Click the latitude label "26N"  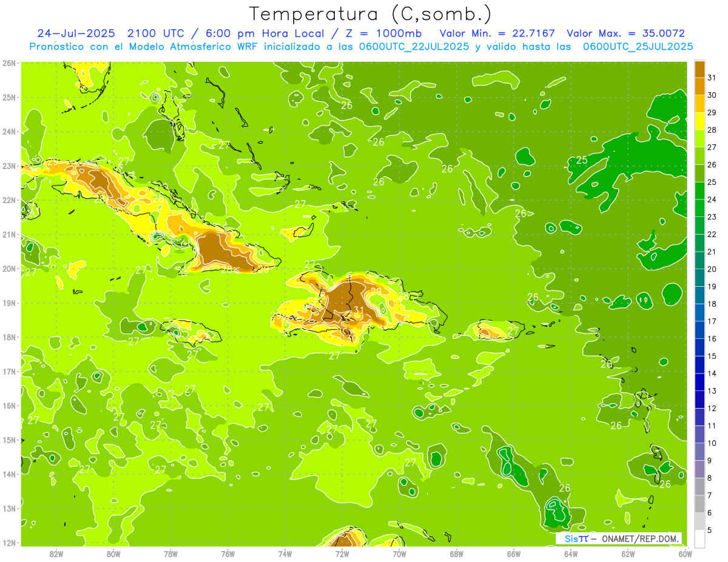pos(9,63)
